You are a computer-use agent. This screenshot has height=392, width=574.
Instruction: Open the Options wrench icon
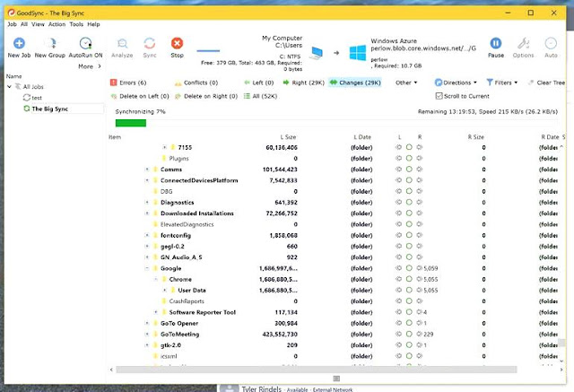pos(523,44)
